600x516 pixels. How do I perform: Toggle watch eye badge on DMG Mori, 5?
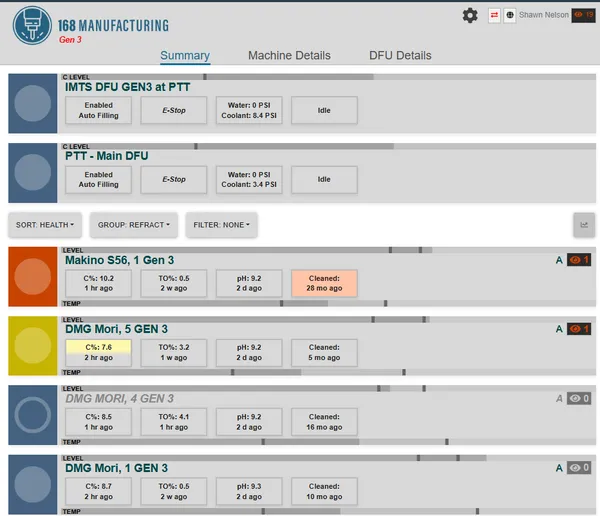click(579, 329)
